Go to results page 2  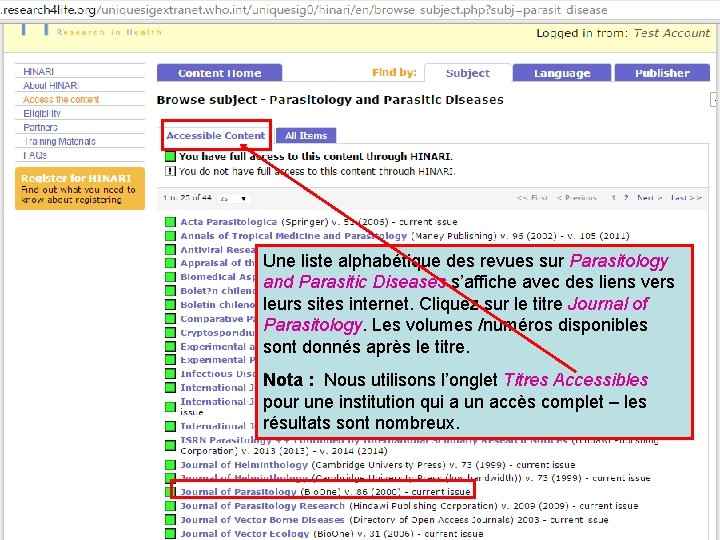click(626, 197)
